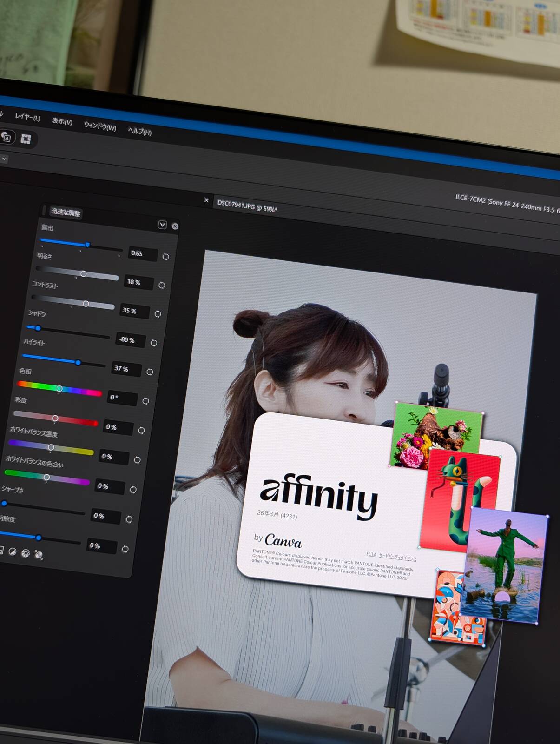Reset the シャドウ shadows value
This screenshot has width=560, height=744.
154,343
